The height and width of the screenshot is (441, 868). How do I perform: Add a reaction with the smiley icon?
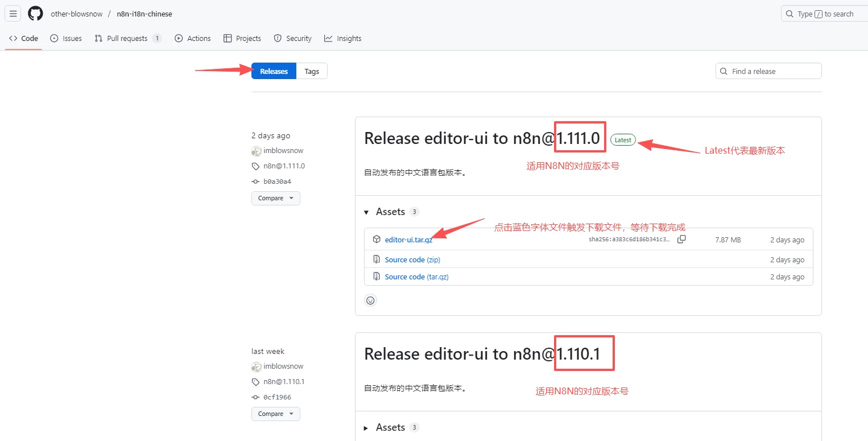tap(370, 300)
